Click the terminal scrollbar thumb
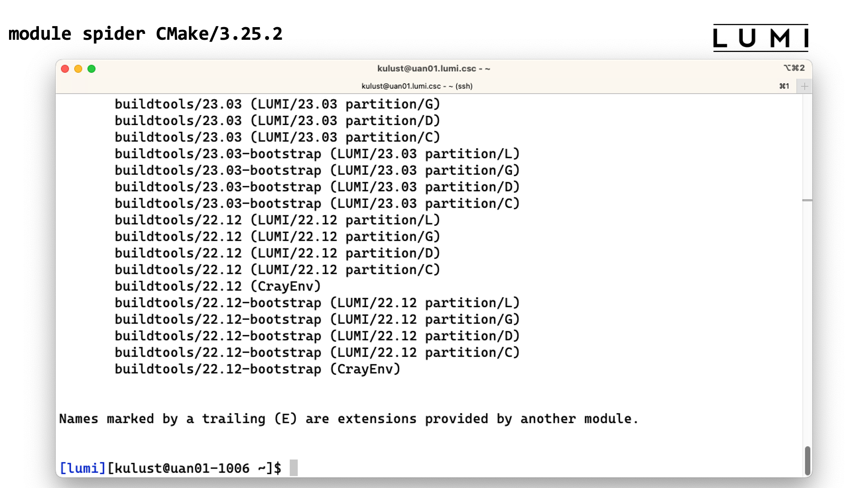Image resolution: width=868 pixels, height=488 pixels. (x=807, y=460)
